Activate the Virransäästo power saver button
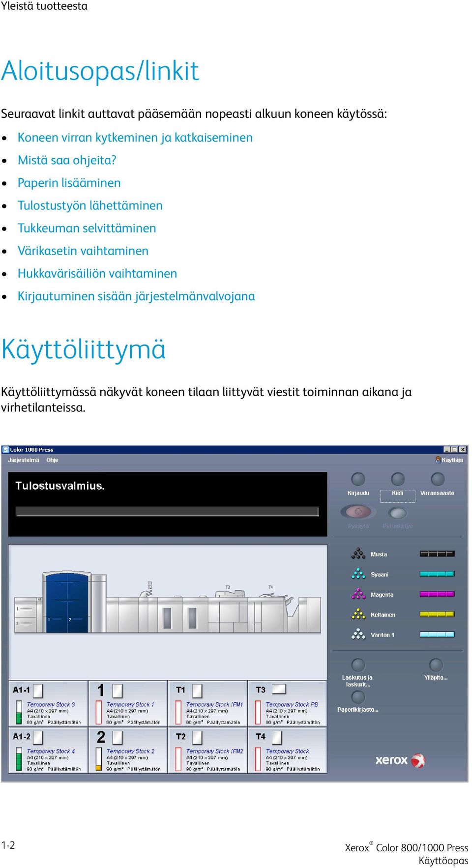 [x=437, y=479]
